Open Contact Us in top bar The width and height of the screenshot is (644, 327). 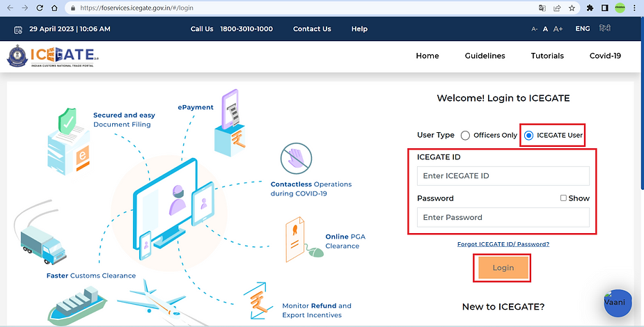[312, 29]
